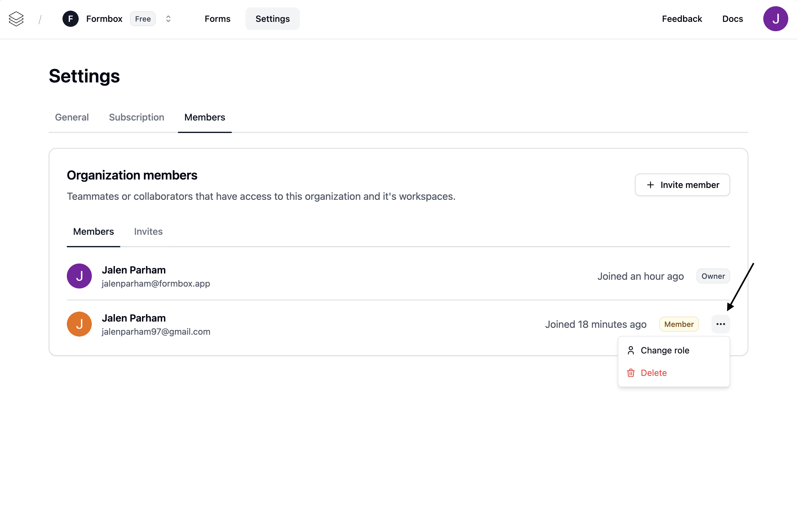Image resolution: width=797 pixels, height=532 pixels.
Task: Click the Invite member button
Action: point(682,185)
